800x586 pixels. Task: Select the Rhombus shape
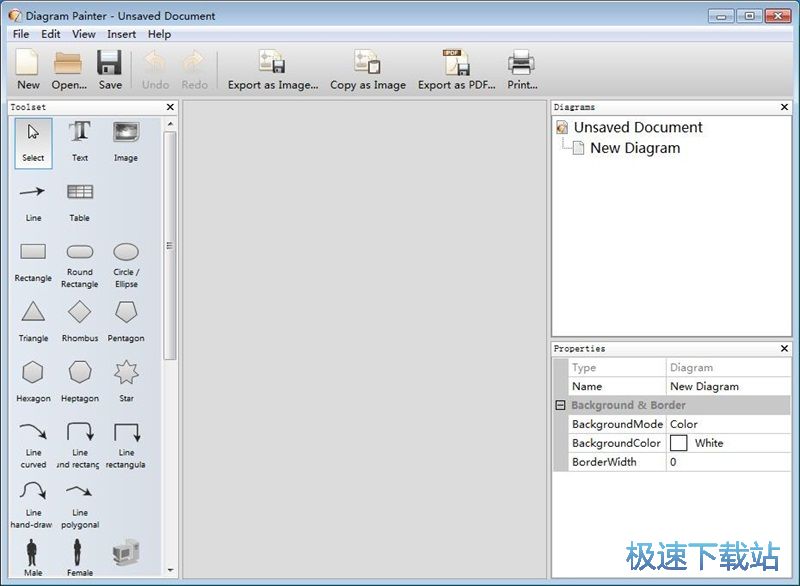click(x=80, y=323)
